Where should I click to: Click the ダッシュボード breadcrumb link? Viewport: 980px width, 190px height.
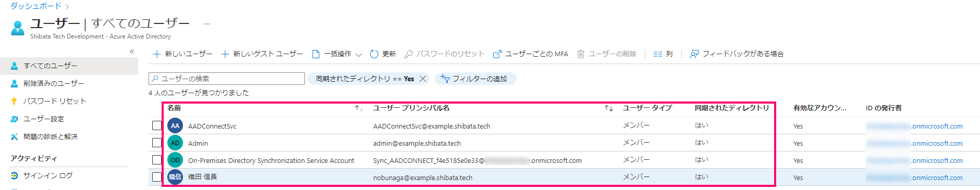tap(35, 6)
